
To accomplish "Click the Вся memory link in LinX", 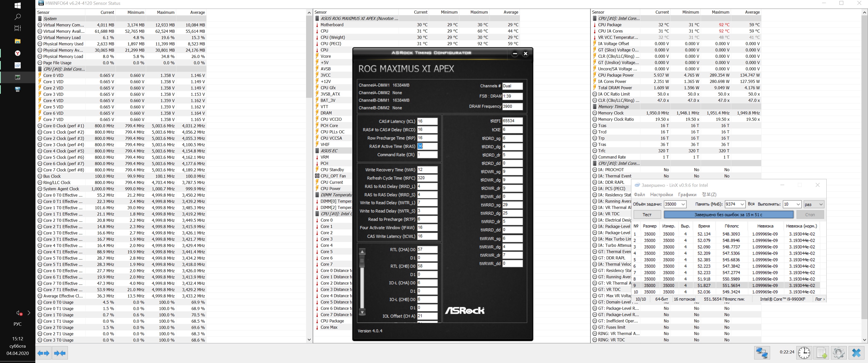I will point(751,204).
